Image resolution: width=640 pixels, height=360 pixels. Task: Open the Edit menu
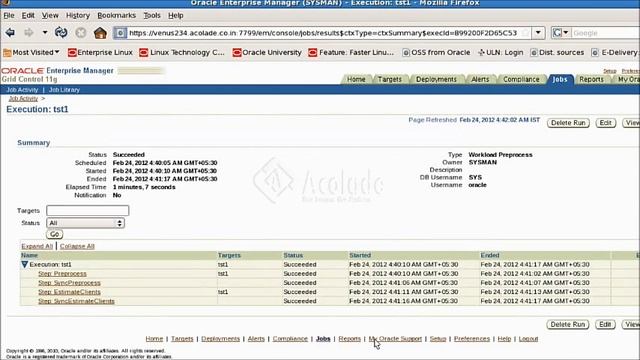(x=28, y=16)
